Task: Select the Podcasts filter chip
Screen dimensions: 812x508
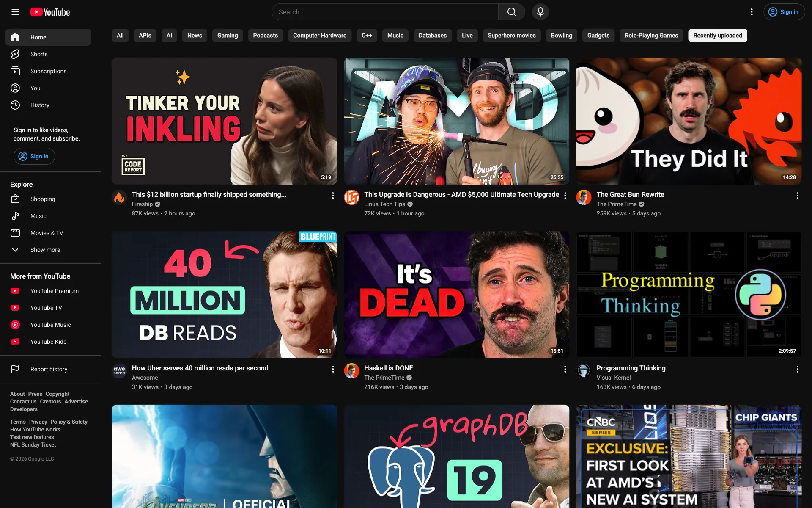Action: tap(265, 36)
